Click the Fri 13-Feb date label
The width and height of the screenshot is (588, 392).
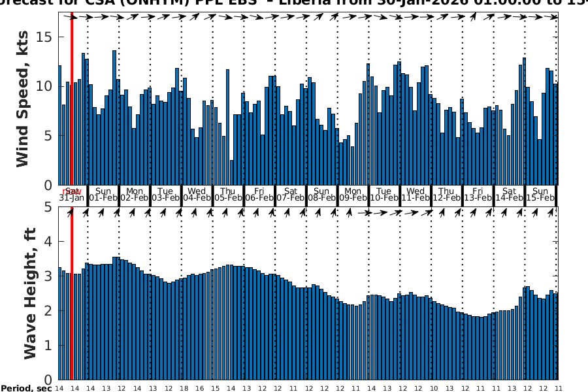[478, 194]
